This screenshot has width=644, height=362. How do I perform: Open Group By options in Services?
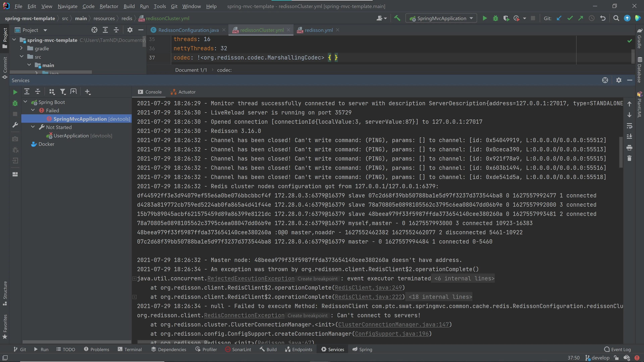[52, 92]
